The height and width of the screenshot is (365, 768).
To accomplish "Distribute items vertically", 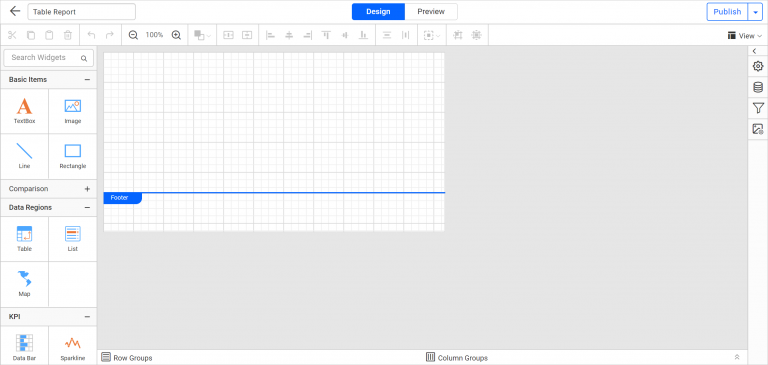I will click(x=387, y=35).
